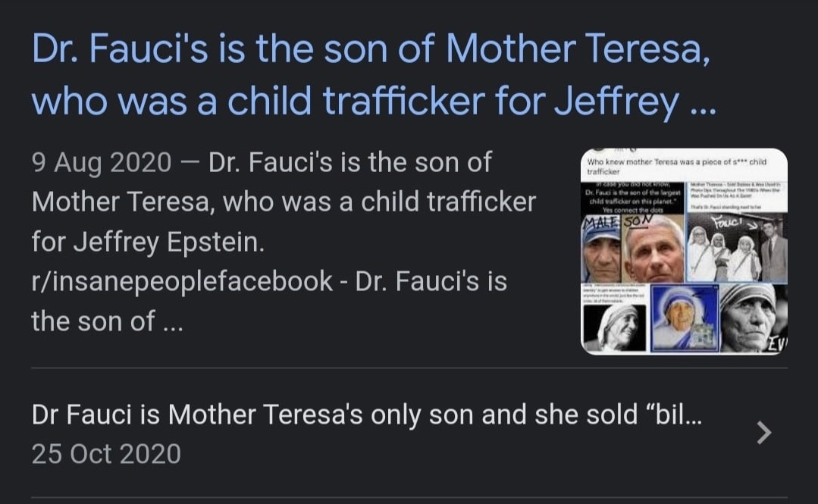The width and height of the screenshot is (818, 504).
Task: Click the chevron arrow beside the second result
Action: [x=764, y=432]
